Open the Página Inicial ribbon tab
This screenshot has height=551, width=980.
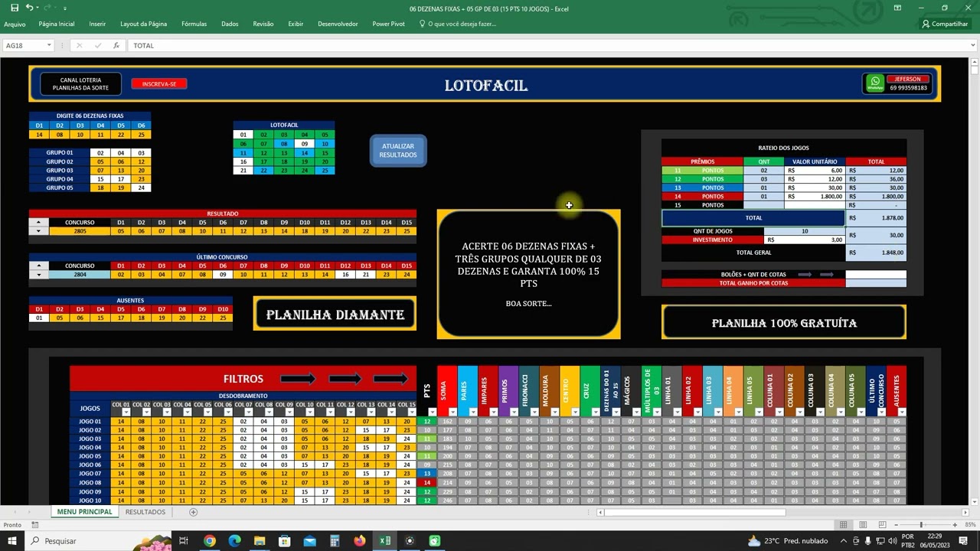(x=57, y=24)
